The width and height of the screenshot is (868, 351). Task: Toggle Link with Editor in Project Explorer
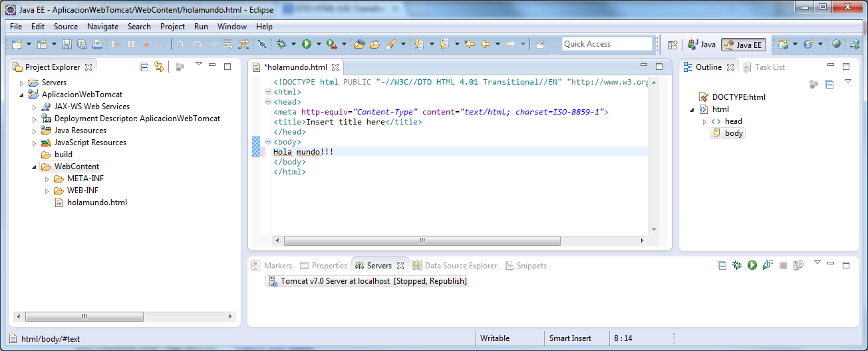click(158, 67)
